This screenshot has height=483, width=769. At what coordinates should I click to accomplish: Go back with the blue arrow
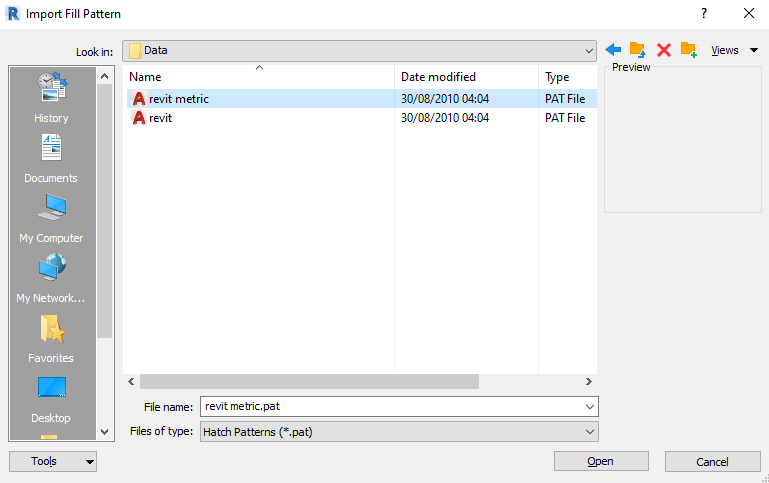pyautogui.click(x=613, y=50)
